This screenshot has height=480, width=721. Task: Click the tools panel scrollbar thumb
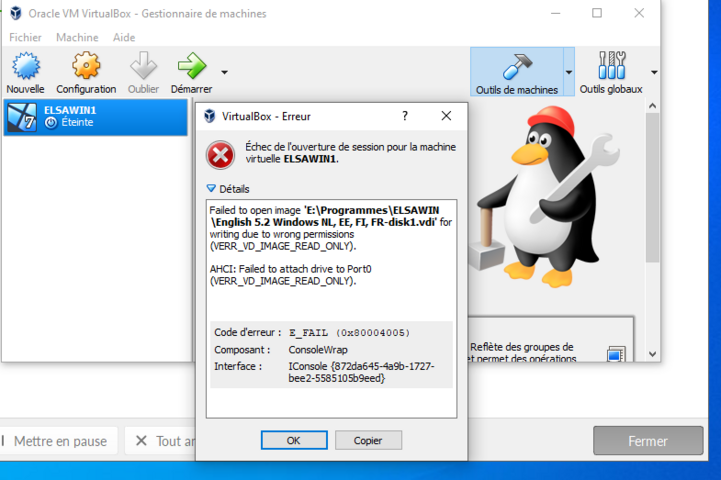tap(652, 188)
